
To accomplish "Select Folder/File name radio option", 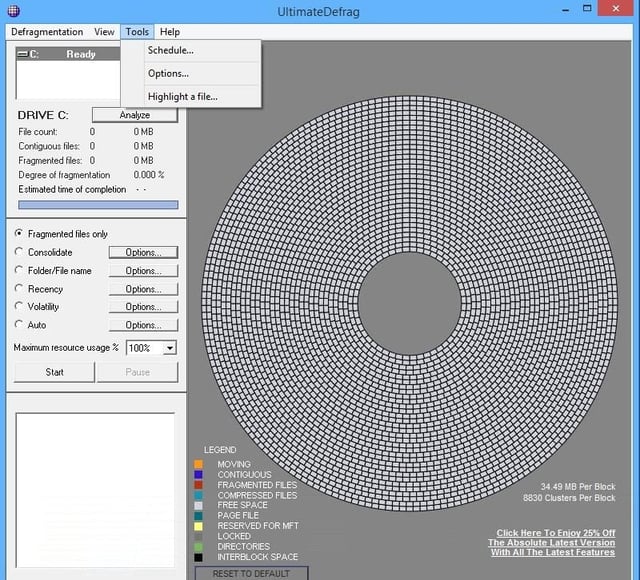I will (19, 270).
